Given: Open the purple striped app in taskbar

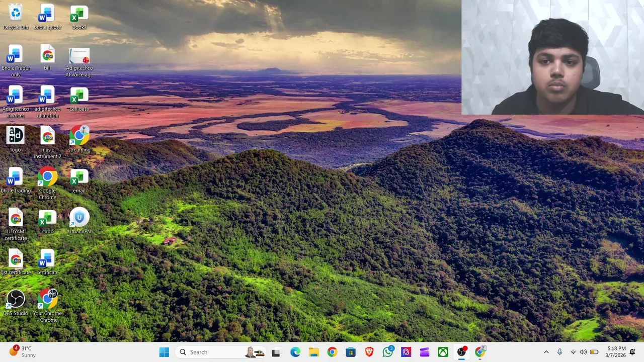Looking at the screenshot, I should pos(425,352).
